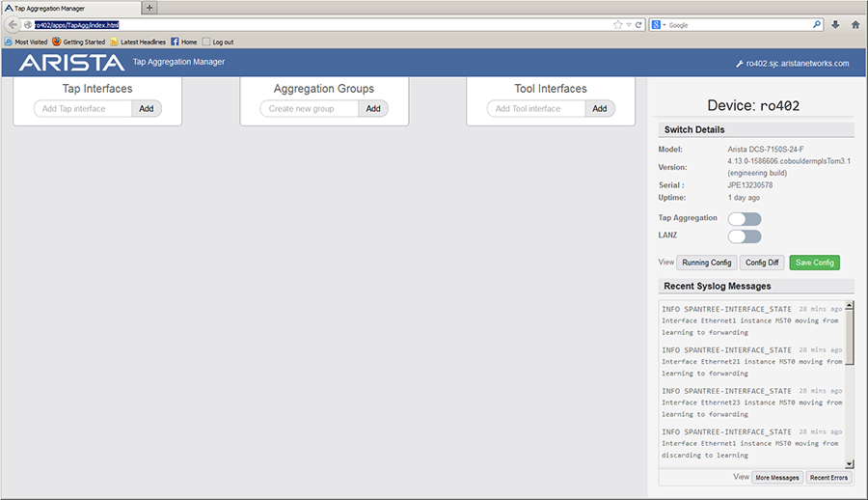Screen dimensions: 868x500
Task: Click the site identity globe icon
Action: (x=28, y=25)
